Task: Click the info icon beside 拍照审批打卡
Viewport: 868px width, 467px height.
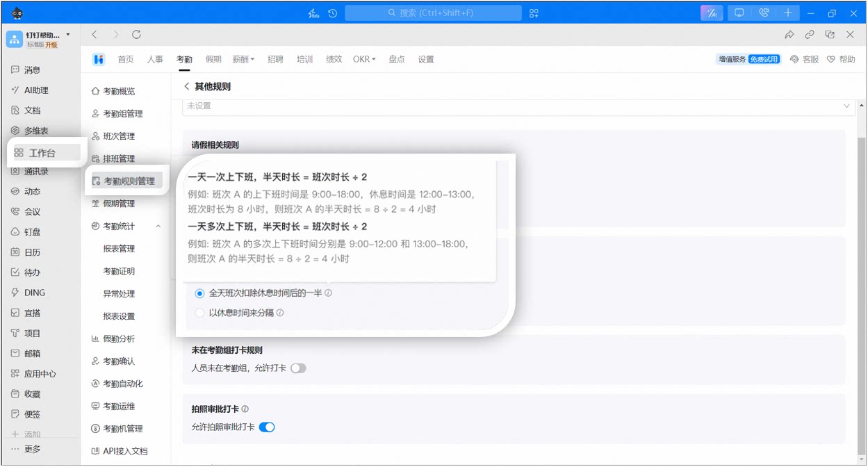Action: coord(245,409)
